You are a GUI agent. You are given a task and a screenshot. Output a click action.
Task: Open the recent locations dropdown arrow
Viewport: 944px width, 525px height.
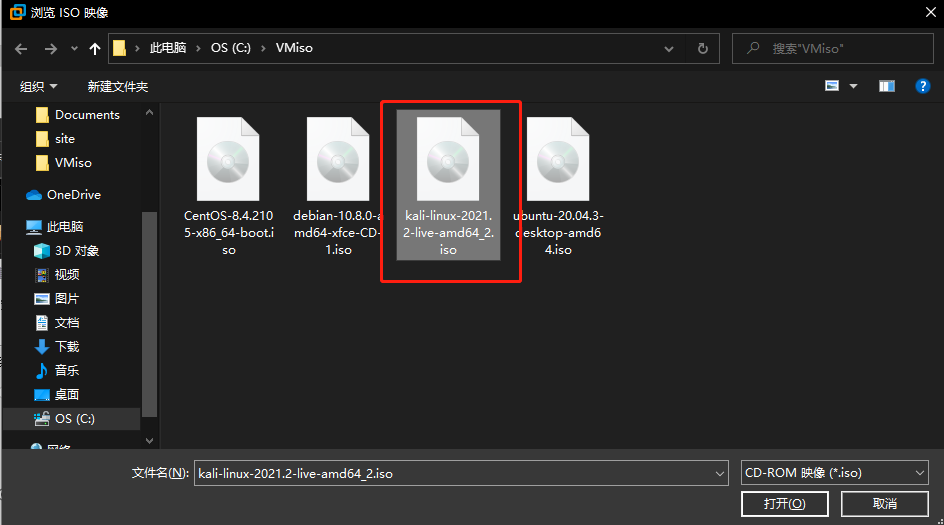pos(74,49)
